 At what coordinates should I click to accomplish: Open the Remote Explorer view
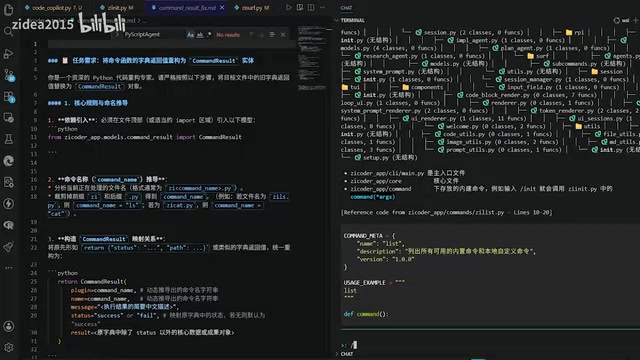tap(9, 118)
